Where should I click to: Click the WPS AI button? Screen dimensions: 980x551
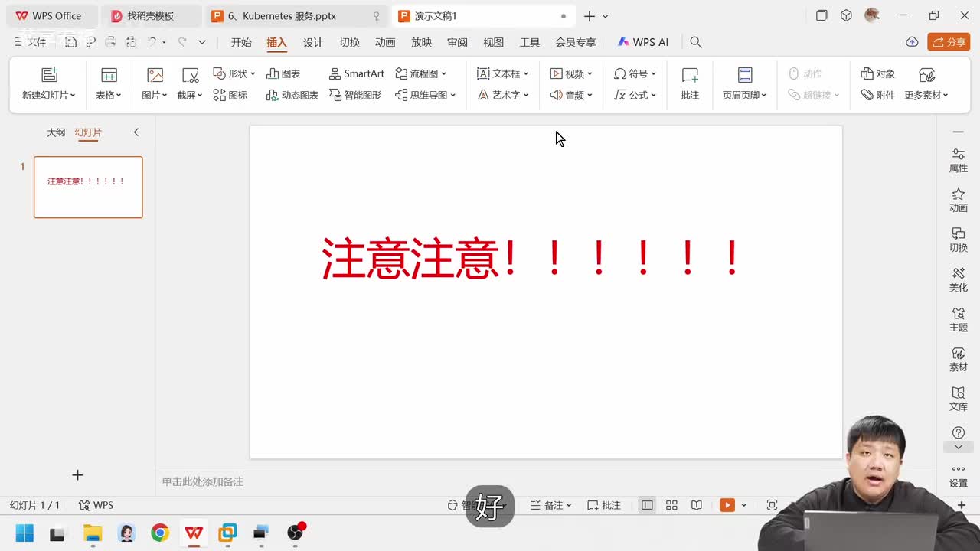[643, 42]
